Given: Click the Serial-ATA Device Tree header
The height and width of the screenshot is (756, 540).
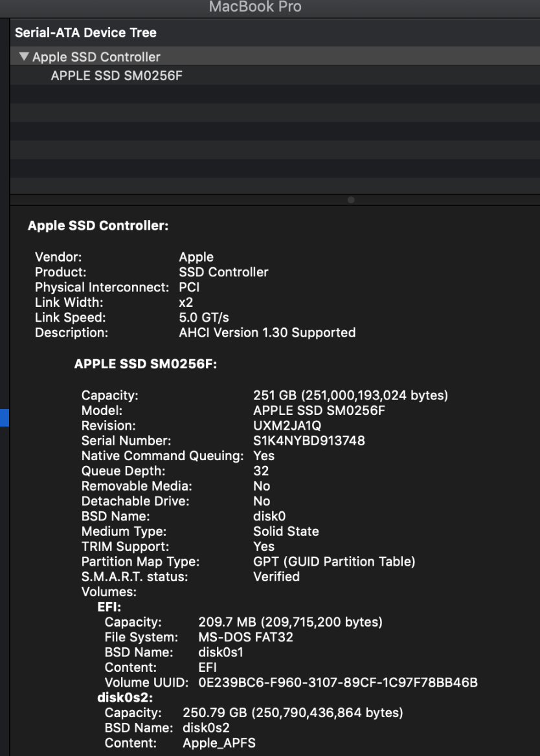Looking at the screenshot, I should pyautogui.click(x=86, y=33).
